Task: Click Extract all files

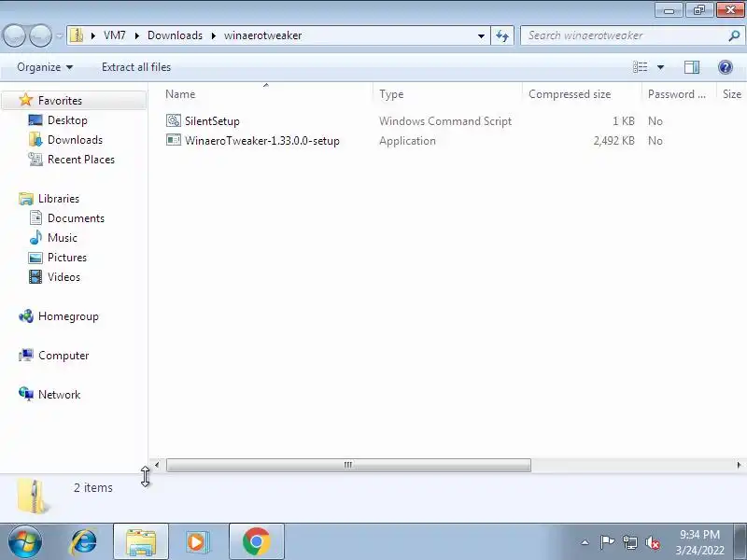Action: click(136, 67)
